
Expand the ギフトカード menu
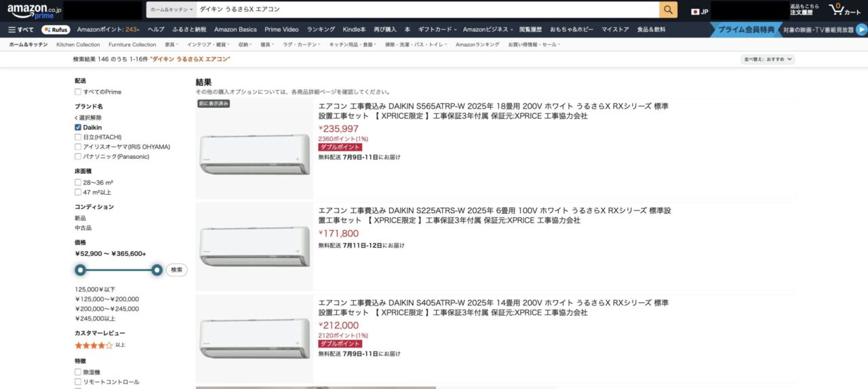[437, 29]
